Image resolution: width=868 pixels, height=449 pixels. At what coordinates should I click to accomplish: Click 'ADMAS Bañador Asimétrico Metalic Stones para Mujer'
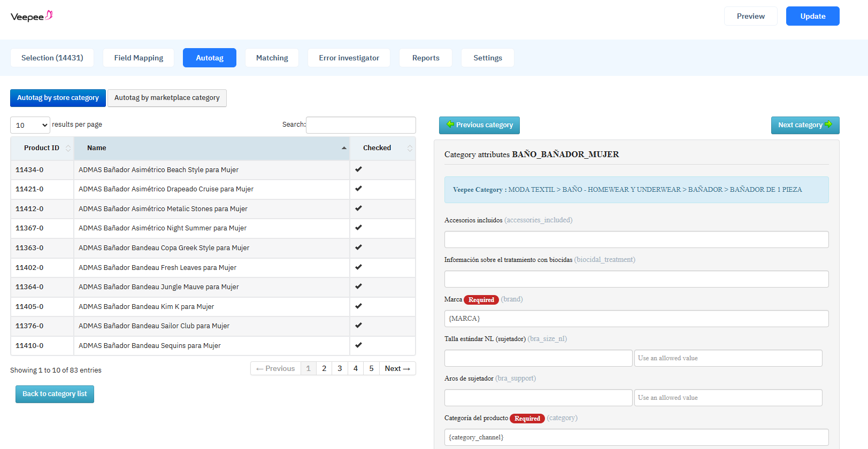point(163,209)
